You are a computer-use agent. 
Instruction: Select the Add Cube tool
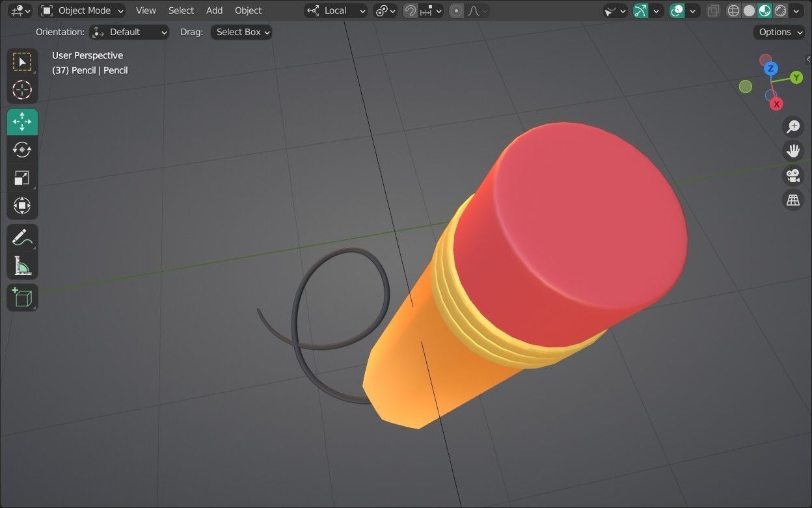pyautogui.click(x=22, y=297)
